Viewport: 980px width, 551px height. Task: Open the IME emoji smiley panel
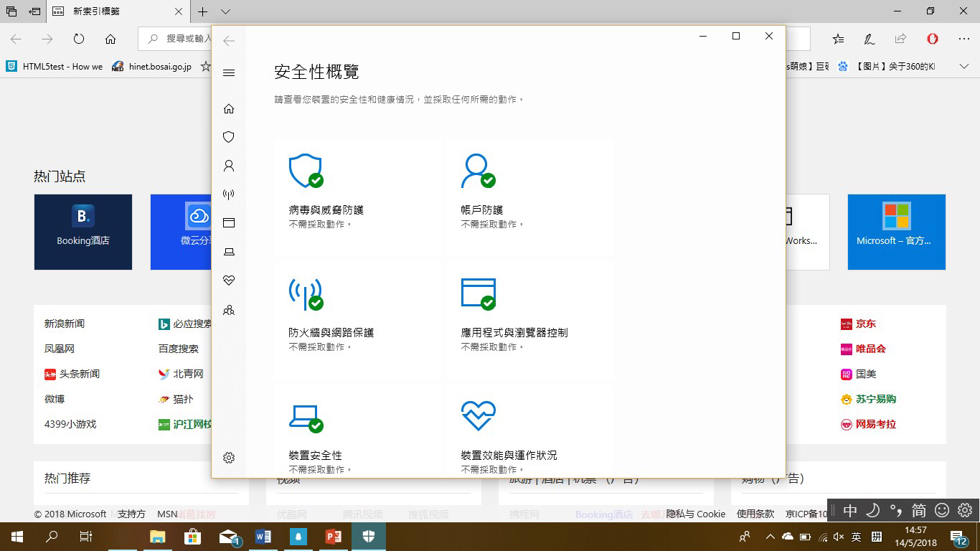[942, 511]
